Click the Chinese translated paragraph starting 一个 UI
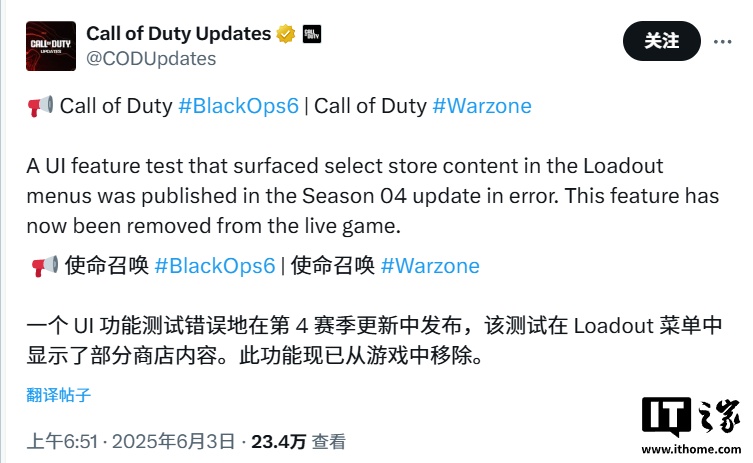Screen dimensions: 753x463 pos(375,341)
